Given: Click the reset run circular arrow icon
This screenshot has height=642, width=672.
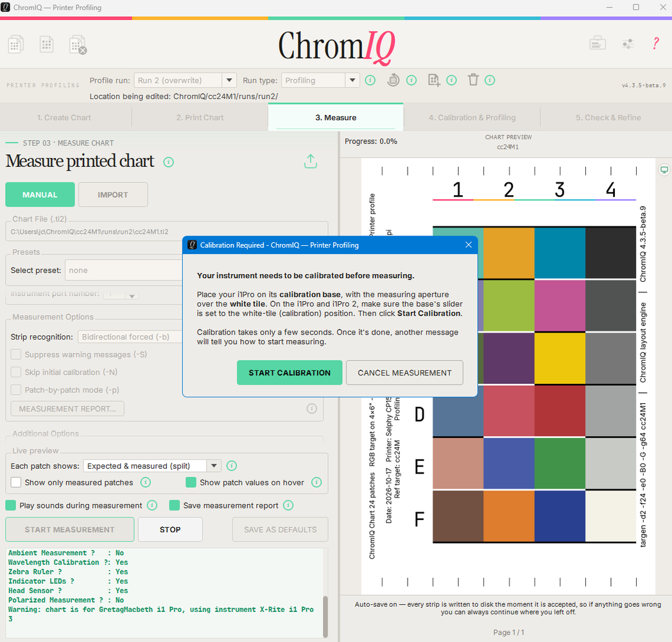Looking at the screenshot, I should coord(393,80).
